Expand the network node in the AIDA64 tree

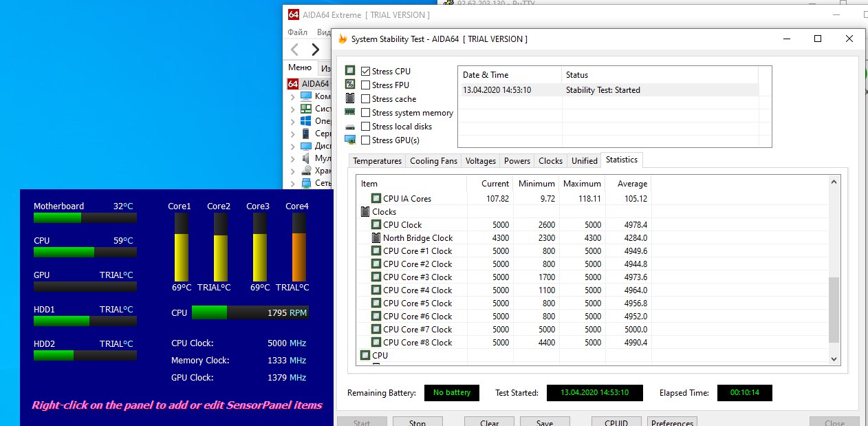[292, 183]
